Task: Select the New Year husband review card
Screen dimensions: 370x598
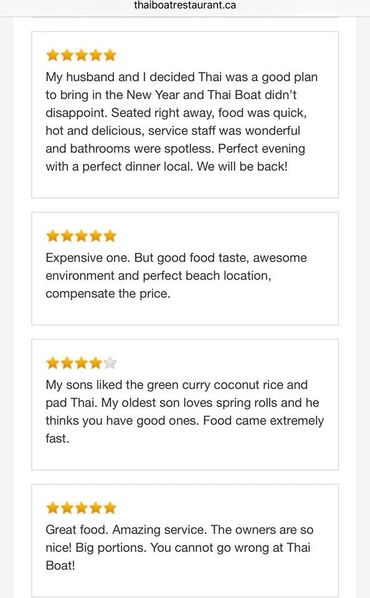Action: [185, 114]
